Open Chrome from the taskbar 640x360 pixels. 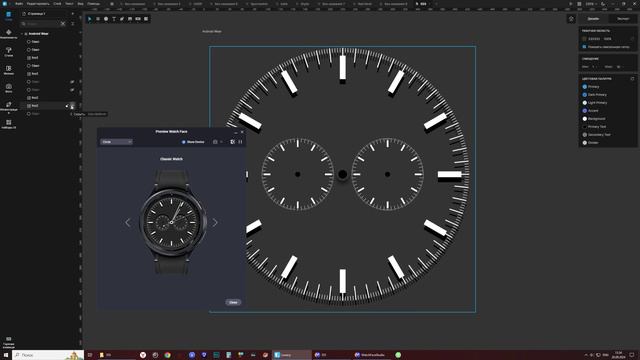[x=167, y=355]
